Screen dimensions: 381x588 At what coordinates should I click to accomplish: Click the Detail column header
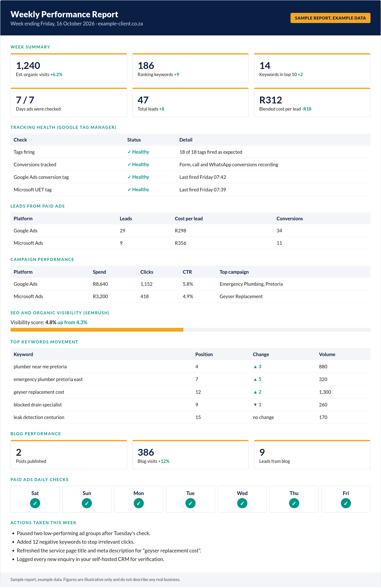pos(186,140)
